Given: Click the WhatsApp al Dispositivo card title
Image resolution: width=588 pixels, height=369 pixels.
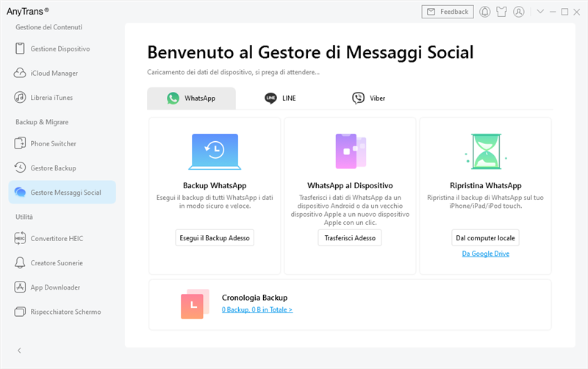Looking at the screenshot, I should pos(350,185).
